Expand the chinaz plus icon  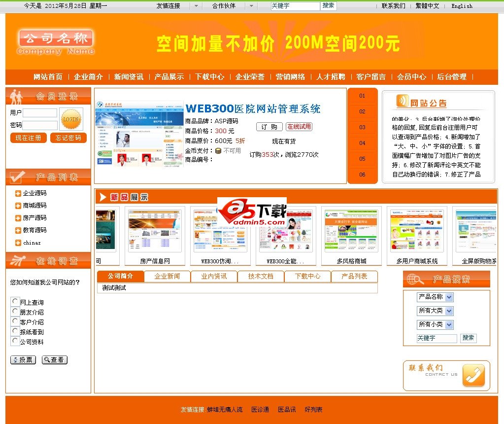[x=18, y=243]
